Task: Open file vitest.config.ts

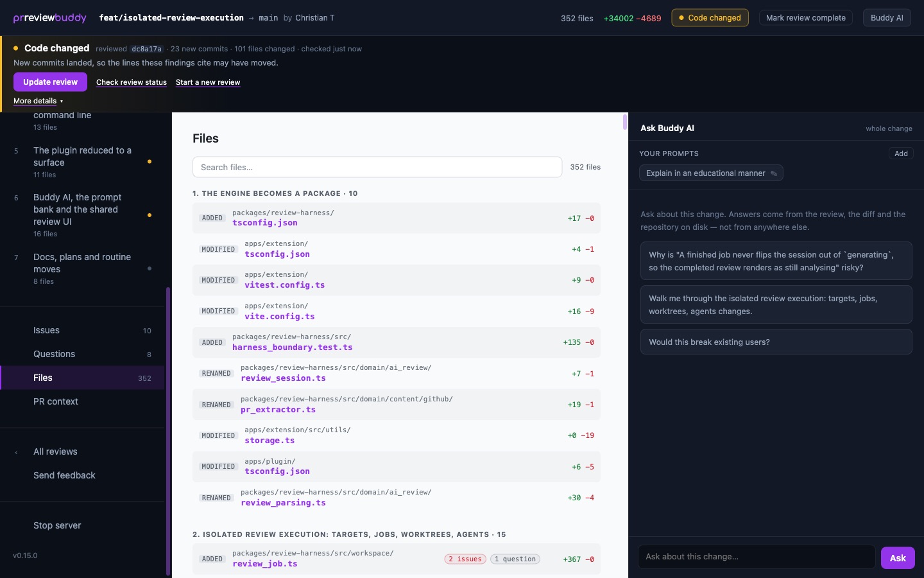Action: [x=285, y=285]
